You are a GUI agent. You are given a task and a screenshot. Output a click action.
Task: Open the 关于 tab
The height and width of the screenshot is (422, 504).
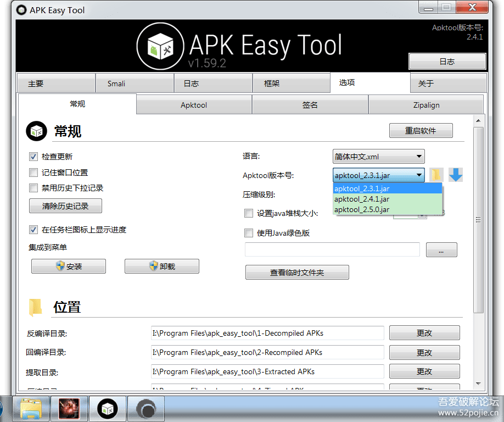[449, 84]
